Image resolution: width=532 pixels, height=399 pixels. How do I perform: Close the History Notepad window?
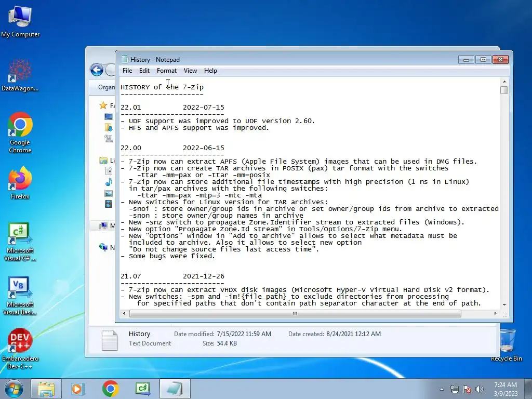[500, 60]
